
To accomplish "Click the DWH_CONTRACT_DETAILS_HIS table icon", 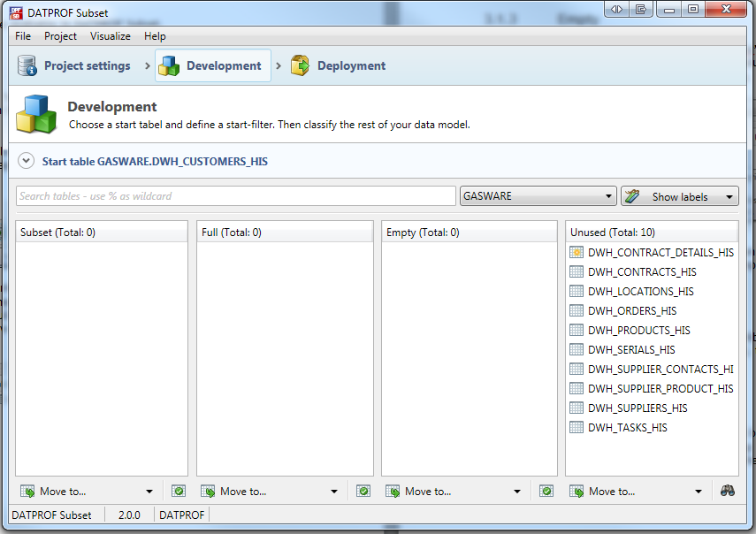I will pos(577,253).
